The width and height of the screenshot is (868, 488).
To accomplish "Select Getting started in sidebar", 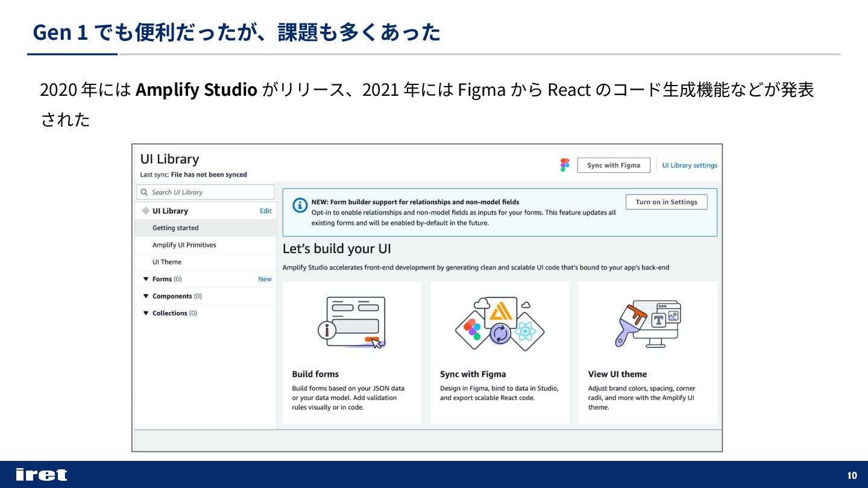I will [x=206, y=228].
